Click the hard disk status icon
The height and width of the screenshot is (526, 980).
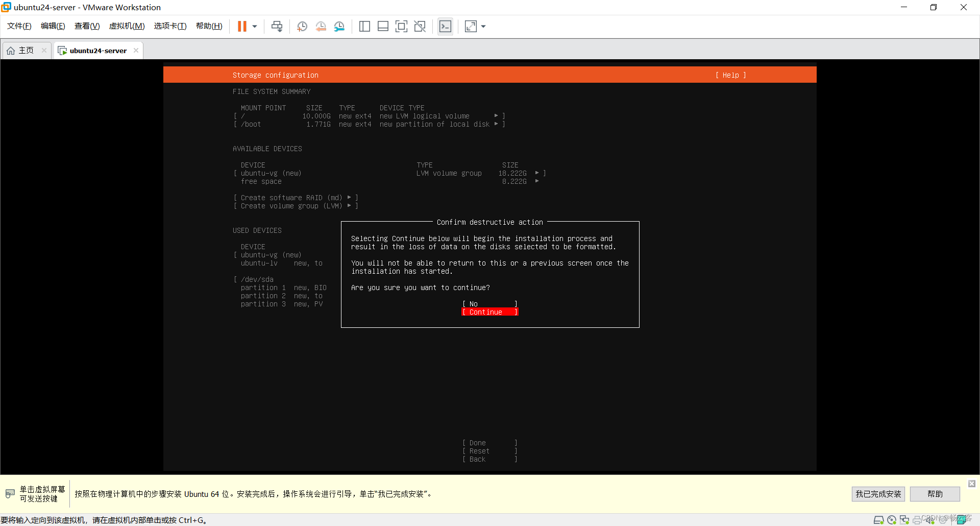pyautogui.click(x=878, y=520)
